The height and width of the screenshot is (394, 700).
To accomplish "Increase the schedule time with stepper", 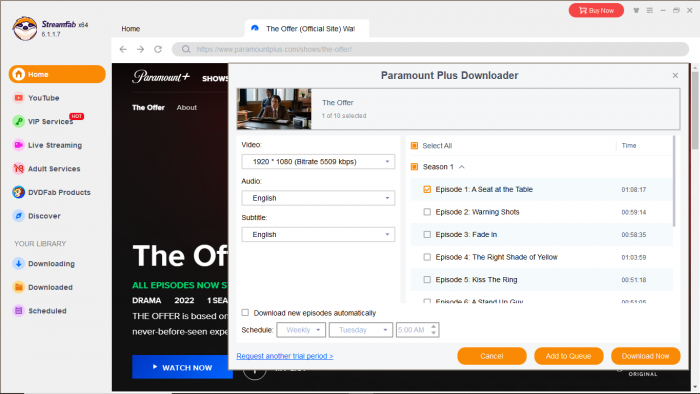I will coord(433,327).
